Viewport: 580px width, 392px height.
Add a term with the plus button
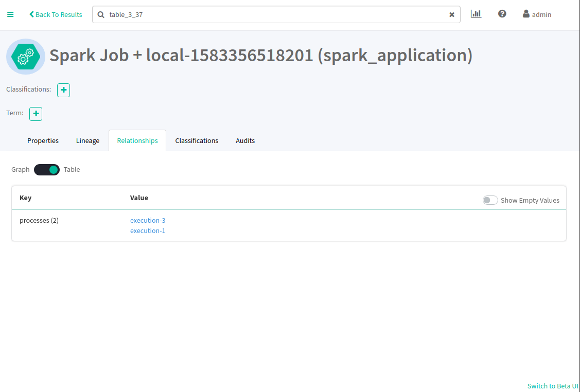pos(36,114)
